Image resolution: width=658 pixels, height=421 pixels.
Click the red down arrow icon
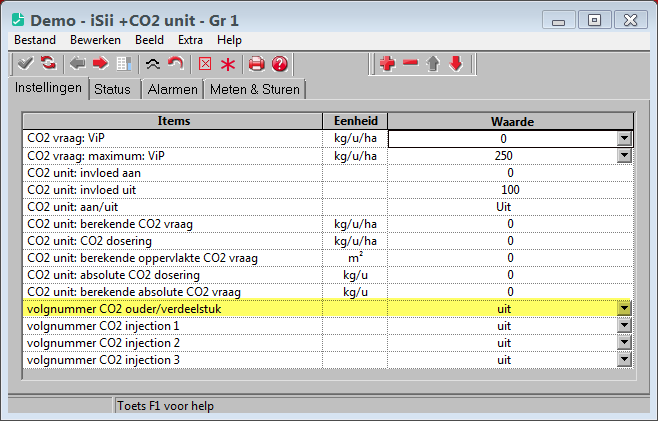[x=456, y=64]
